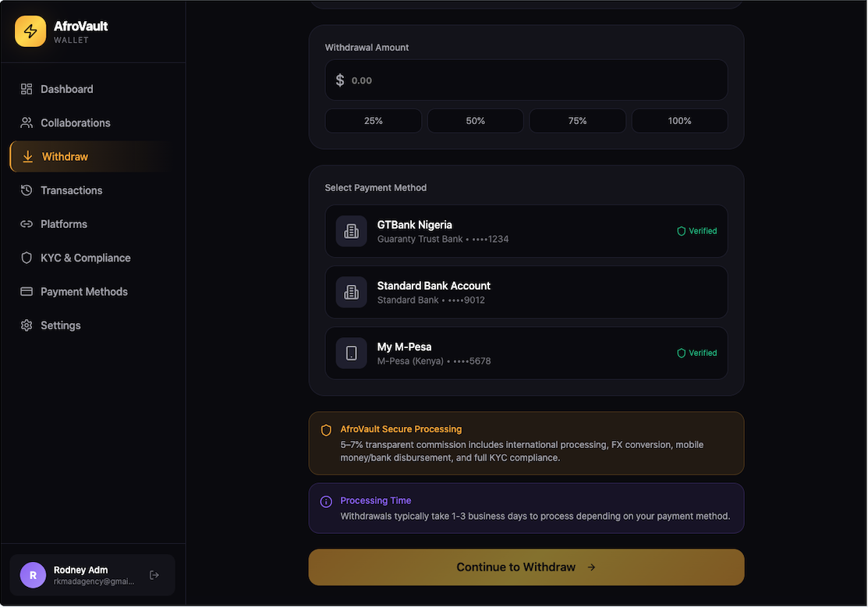This screenshot has width=868, height=608.
Task: Choose Standard Bank Account payment method
Action: click(x=526, y=292)
